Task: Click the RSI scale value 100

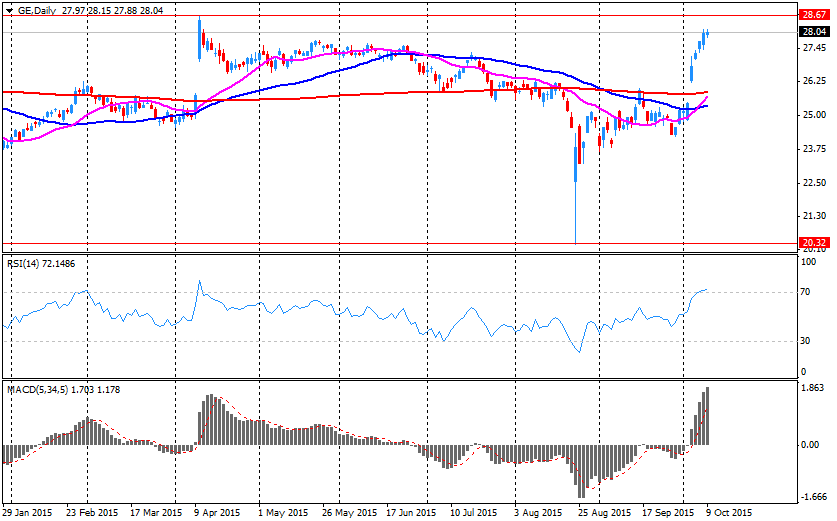Action: [x=809, y=262]
